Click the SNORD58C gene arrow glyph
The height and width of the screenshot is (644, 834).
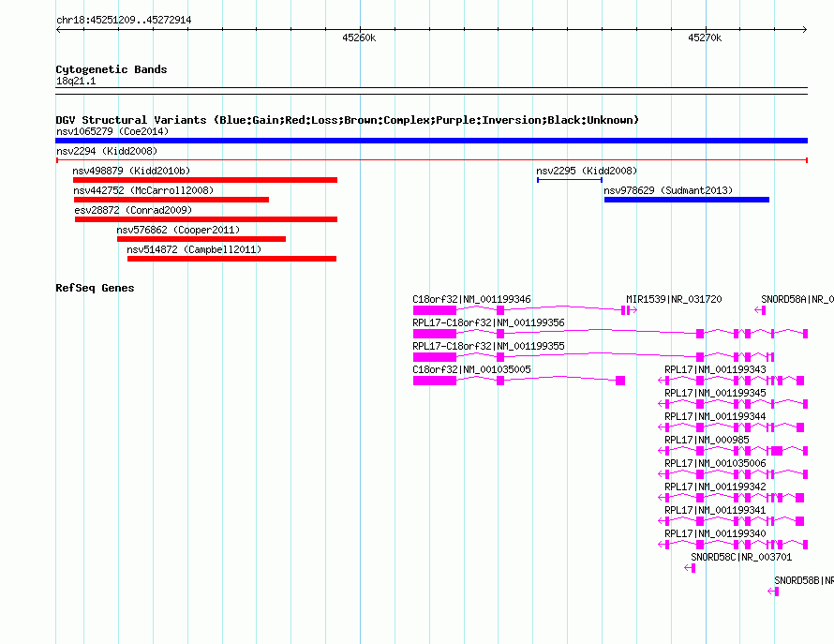tap(690, 568)
